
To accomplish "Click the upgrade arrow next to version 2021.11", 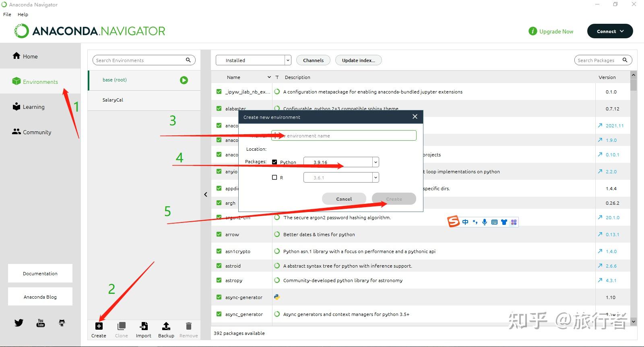I will point(600,126).
